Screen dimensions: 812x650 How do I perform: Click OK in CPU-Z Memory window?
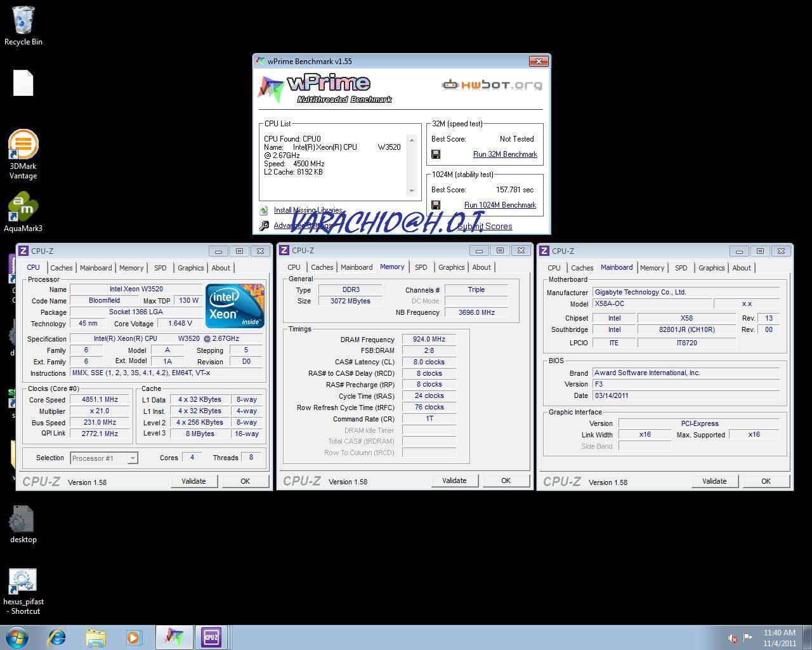point(506,481)
